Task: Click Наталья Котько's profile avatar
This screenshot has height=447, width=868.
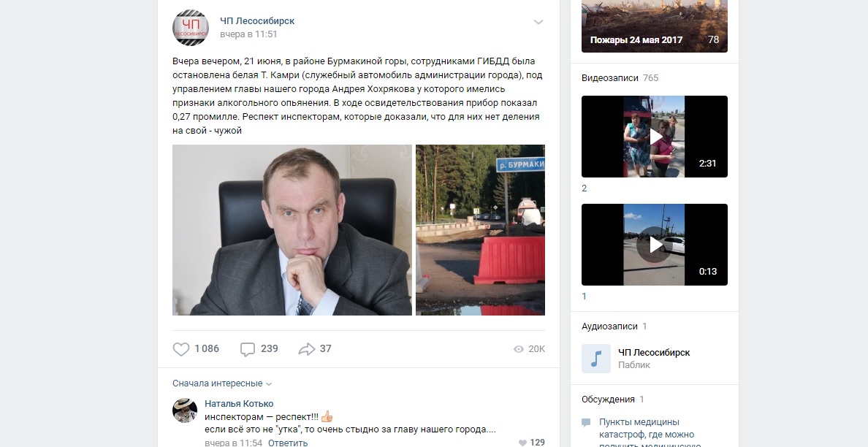Action: tap(185, 410)
